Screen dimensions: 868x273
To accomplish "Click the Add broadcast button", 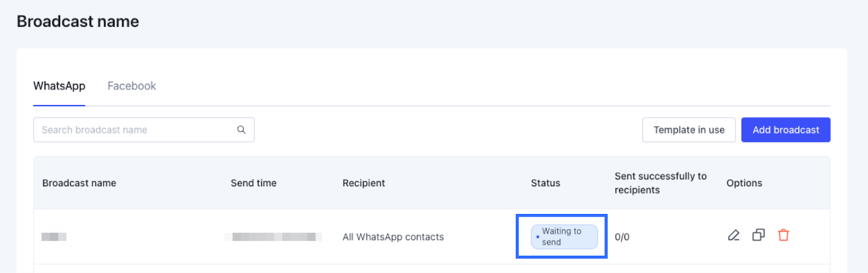I will [786, 130].
